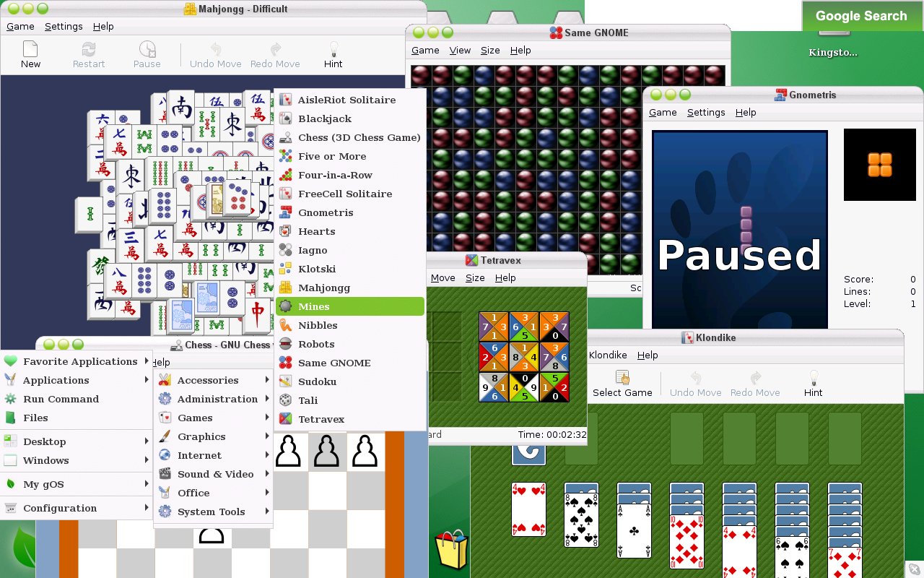Image resolution: width=924 pixels, height=578 pixels.
Task: Click Redo Move in the Klondike toolbar
Action: coord(755,384)
